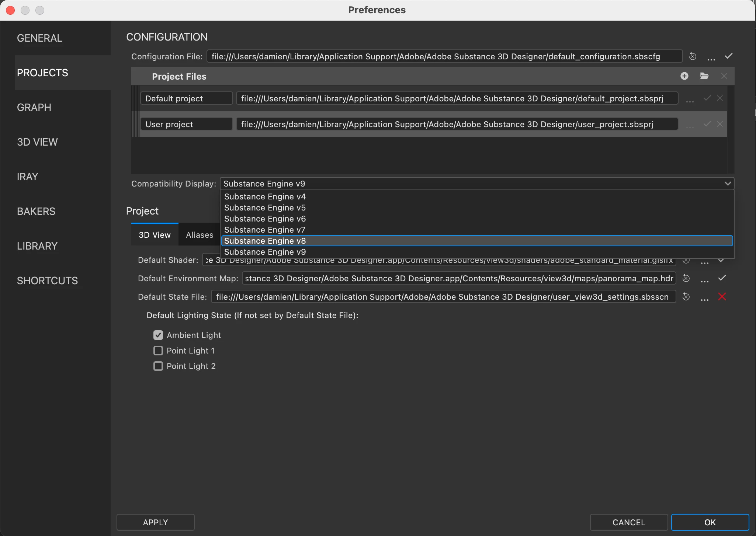The width and height of the screenshot is (756, 536).
Task: Add a new project file entry
Action: (x=684, y=76)
